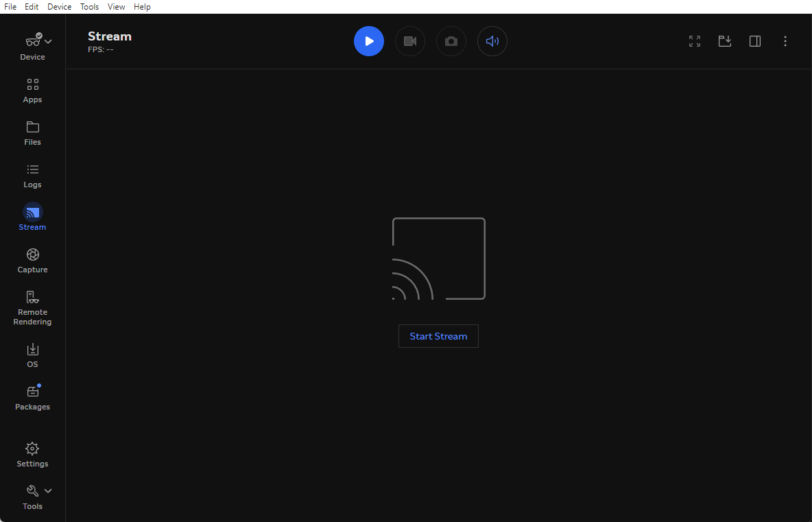Take a screenshot with the camera icon
Screen dimensions: 812x522
coord(451,41)
